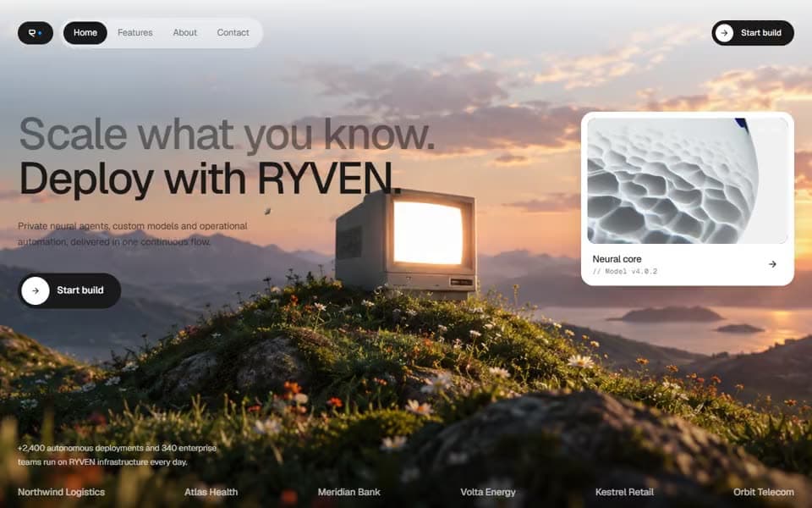
Task: Click the 'Deploy with RYVEN.' headline
Action: pyautogui.click(x=210, y=179)
